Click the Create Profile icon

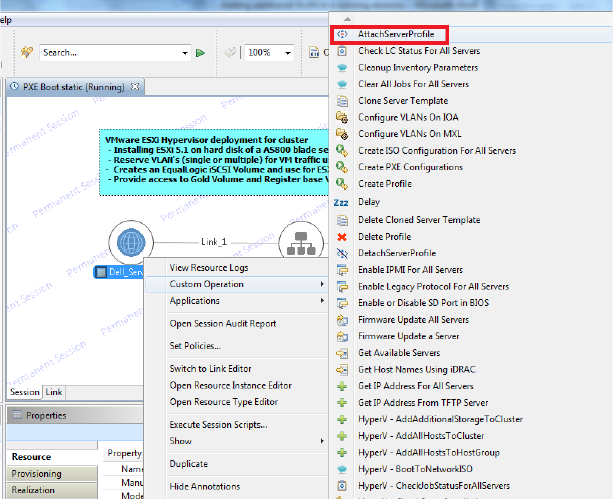coord(342,185)
